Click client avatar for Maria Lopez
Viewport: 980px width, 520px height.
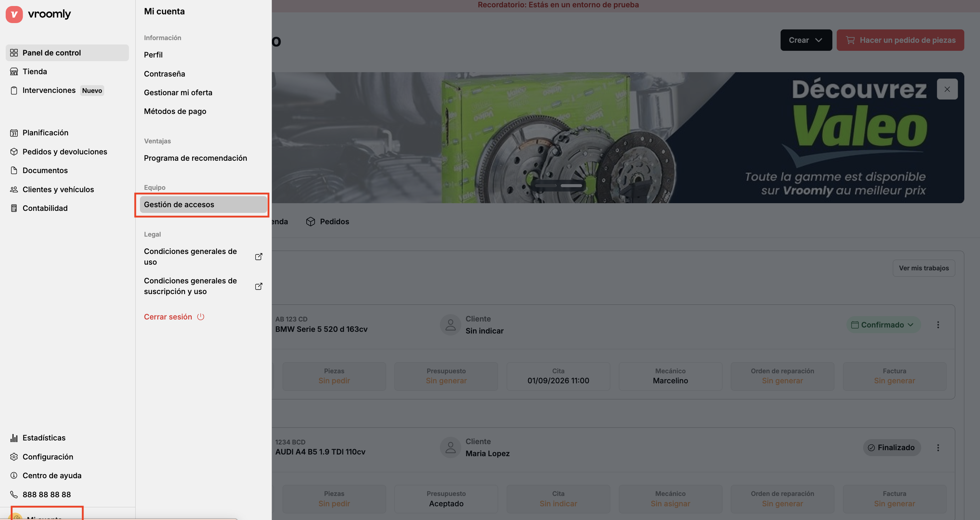click(451, 448)
